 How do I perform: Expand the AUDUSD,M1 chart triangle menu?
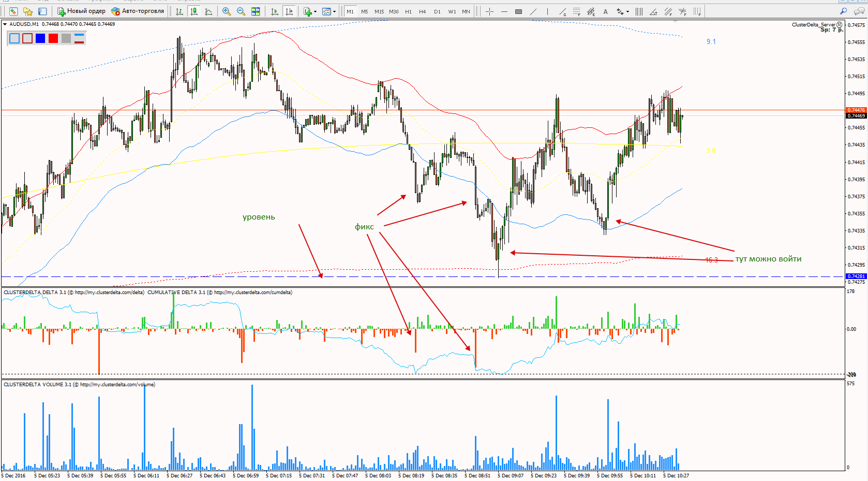5,24
